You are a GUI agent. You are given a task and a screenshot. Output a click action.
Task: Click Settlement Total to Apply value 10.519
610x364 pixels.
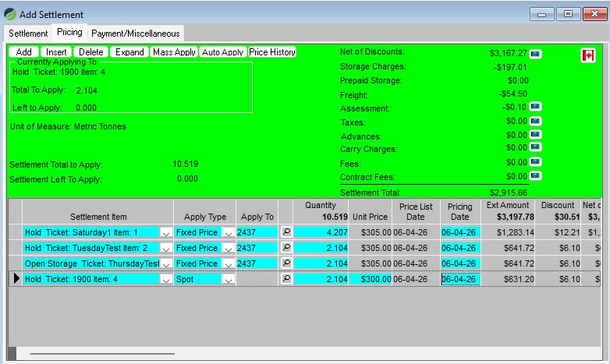pyautogui.click(x=185, y=164)
